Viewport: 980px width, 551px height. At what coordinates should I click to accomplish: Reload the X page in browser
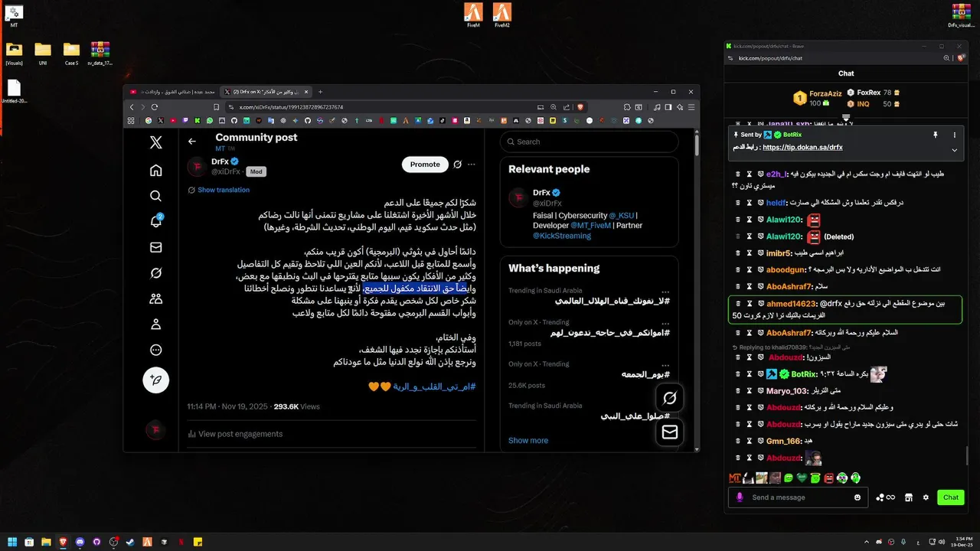(x=155, y=107)
